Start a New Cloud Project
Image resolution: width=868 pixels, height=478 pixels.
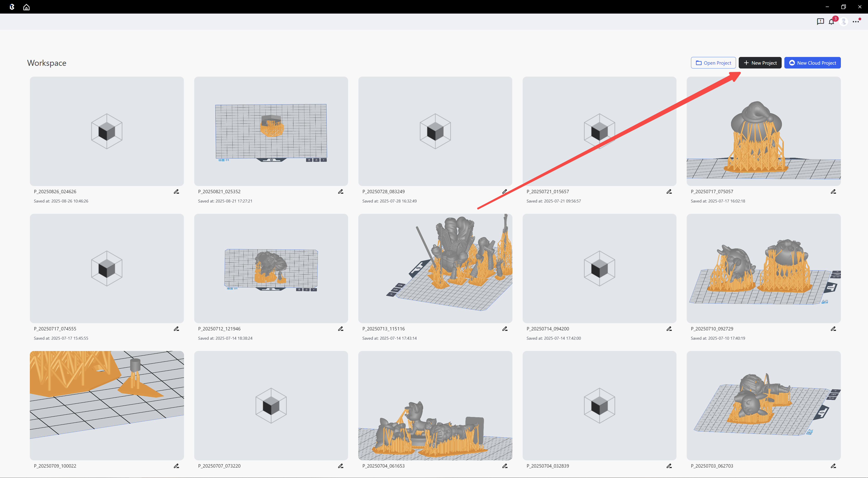[812, 63]
